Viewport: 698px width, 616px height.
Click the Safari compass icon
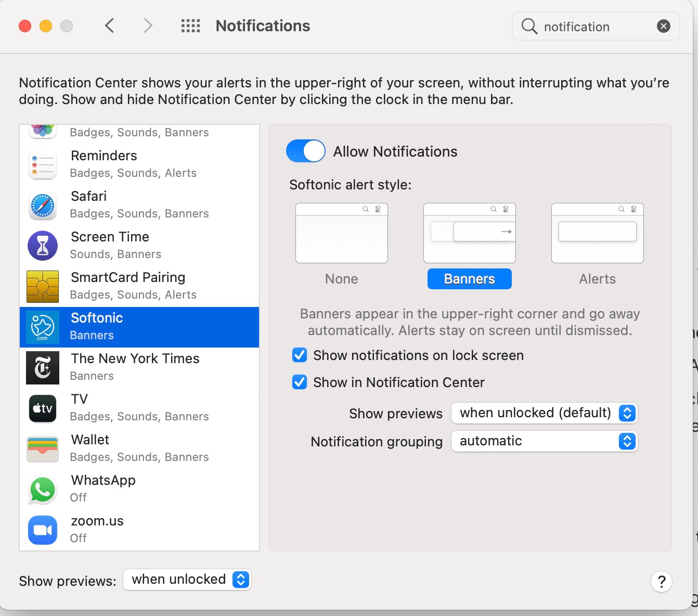(x=43, y=205)
